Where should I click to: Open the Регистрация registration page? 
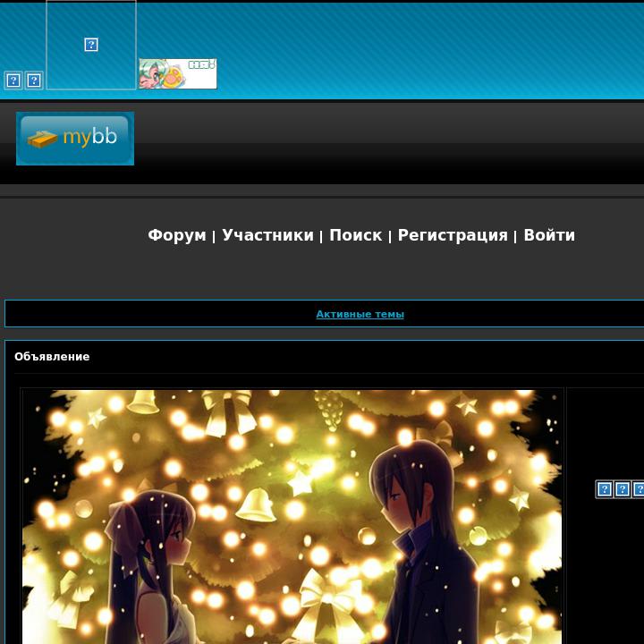453,235
